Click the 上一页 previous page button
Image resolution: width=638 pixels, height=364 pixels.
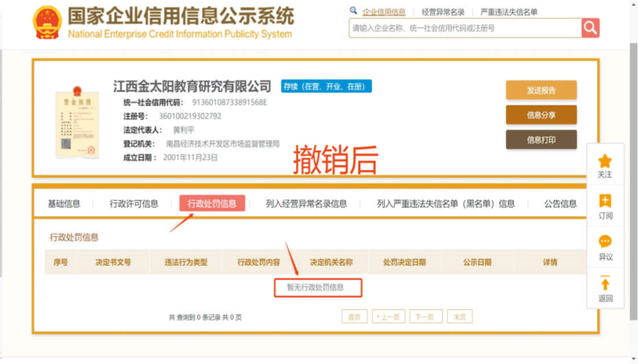pyautogui.click(x=388, y=316)
